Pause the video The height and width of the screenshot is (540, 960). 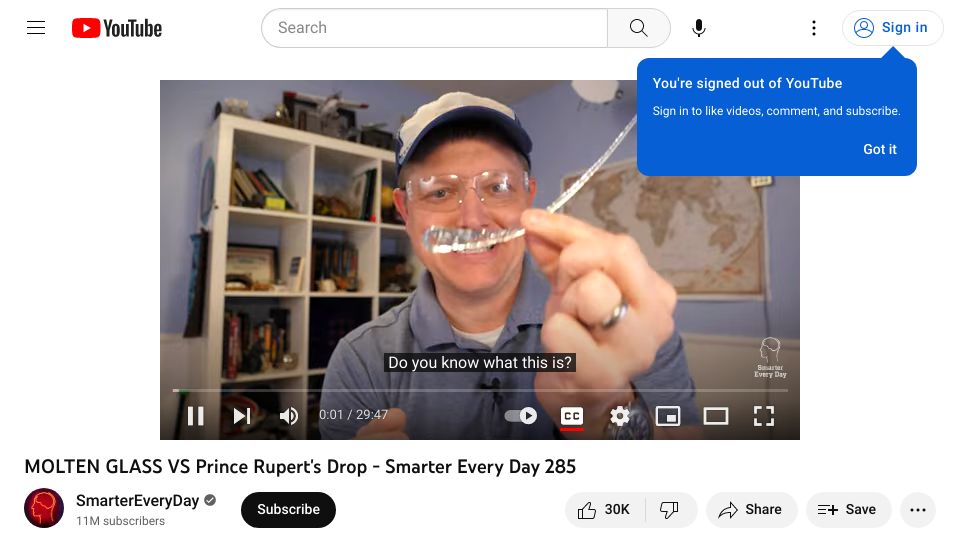195,416
